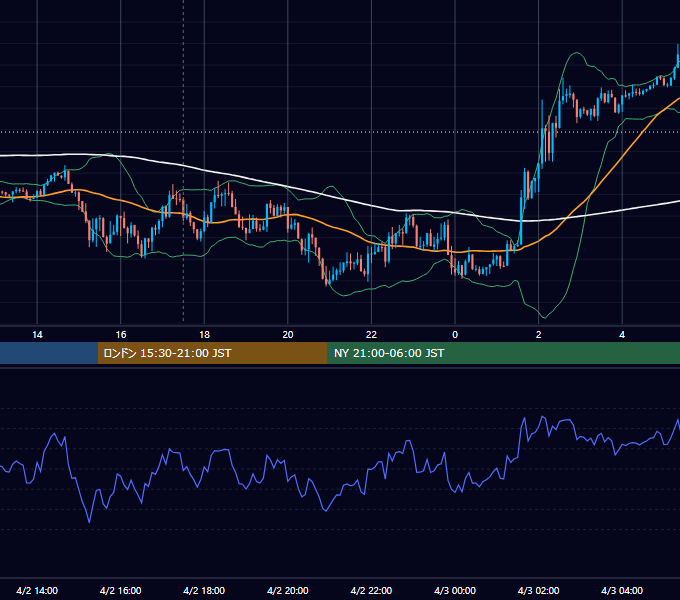Click the 4 hour label on price chart axis
This screenshot has width=680, height=600.
coord(622,335)
